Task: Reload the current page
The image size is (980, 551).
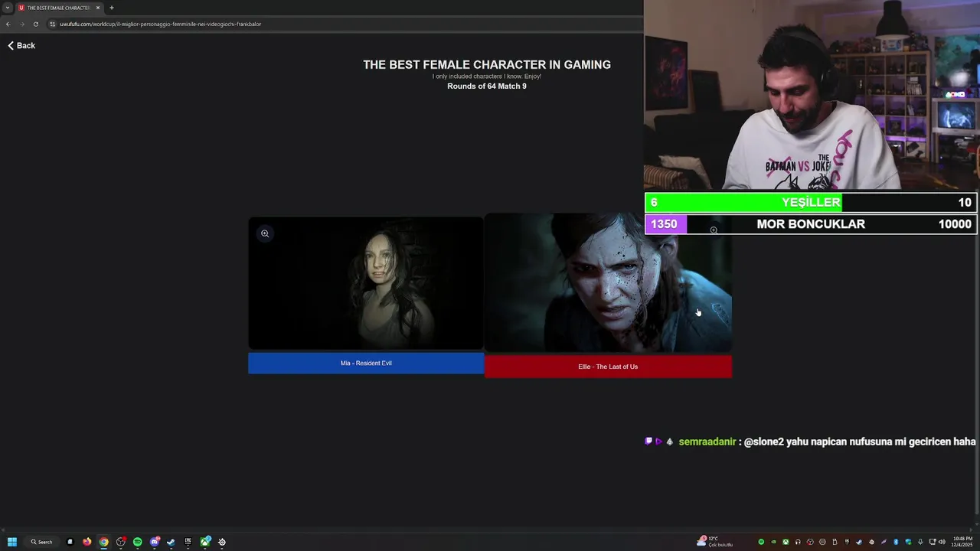Action: (x=35, y=24)
